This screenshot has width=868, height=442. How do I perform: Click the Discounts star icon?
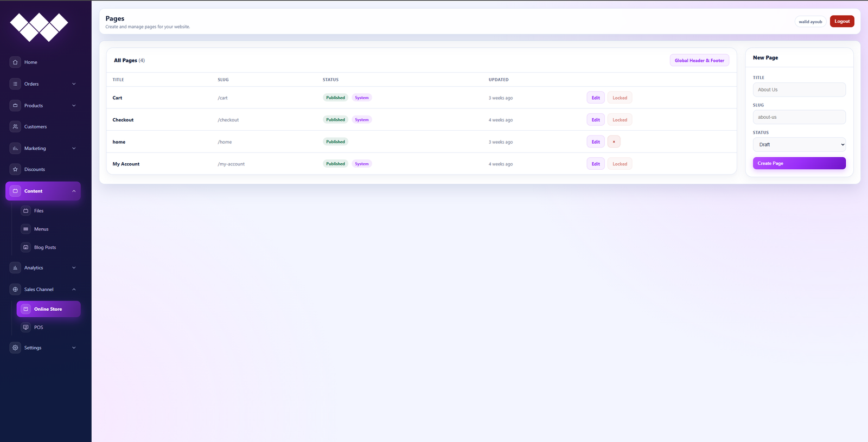[x=15, y=170]
